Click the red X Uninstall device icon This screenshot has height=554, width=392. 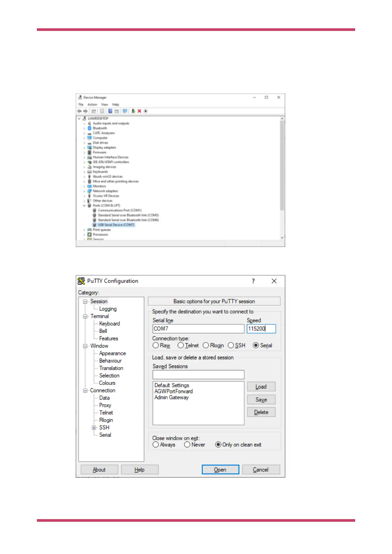point(139,111)
